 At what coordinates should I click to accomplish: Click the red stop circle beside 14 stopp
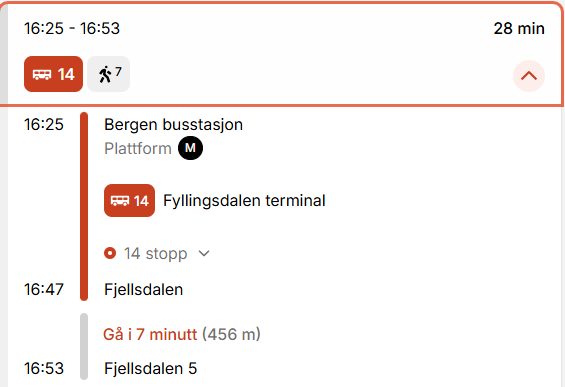click(110, 253)
